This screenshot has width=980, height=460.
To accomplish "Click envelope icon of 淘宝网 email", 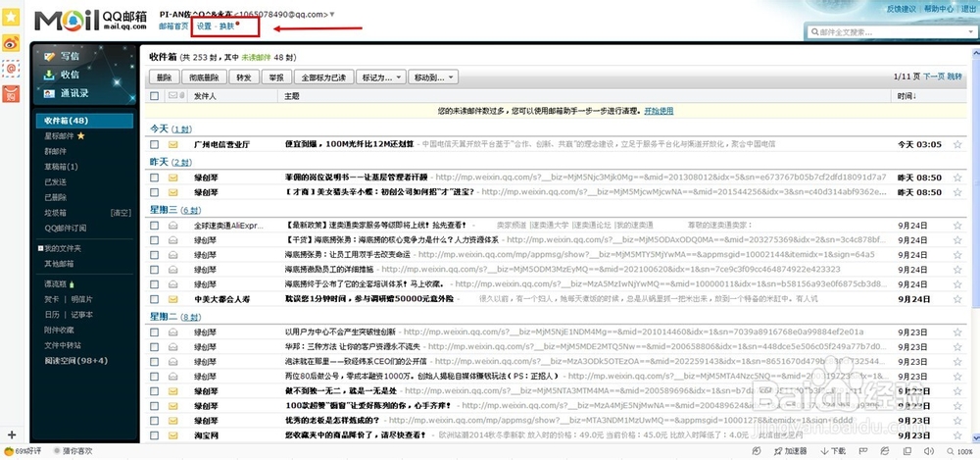I will [x=173, y=434].
